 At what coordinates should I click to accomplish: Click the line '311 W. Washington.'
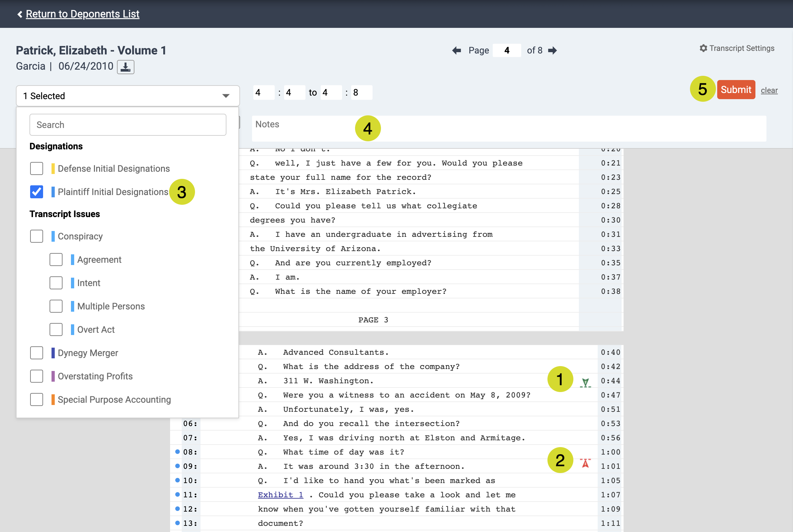pos(328,381)
